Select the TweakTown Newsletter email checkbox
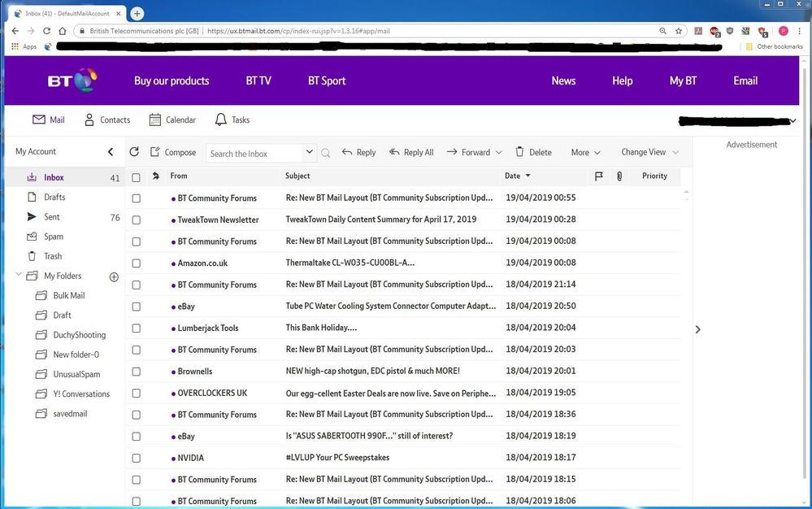Image resolution: width=812 pixels, height=509 pixels. point(136,220)
